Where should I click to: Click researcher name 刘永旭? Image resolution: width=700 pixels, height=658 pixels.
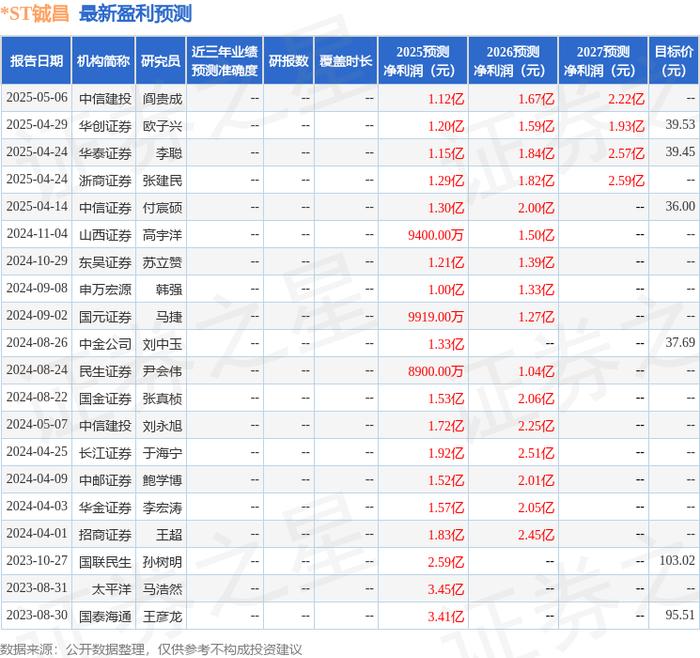point(162,425)
